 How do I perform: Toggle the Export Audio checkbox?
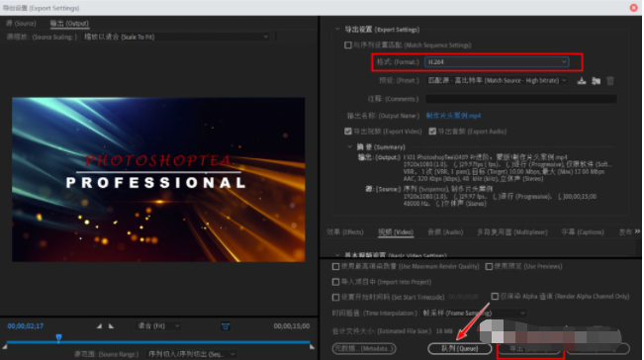point(432,132)
